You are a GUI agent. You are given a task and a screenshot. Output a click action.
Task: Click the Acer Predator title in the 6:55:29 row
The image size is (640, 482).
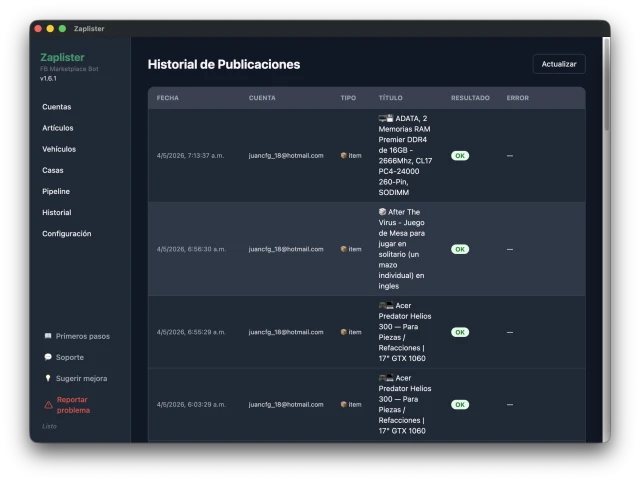[405, 332]
